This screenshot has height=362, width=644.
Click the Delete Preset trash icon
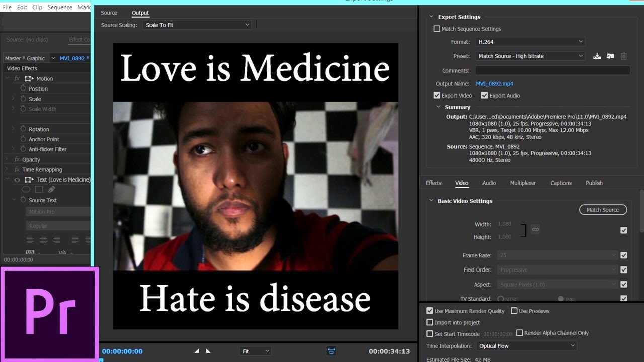[x=624, y=56]
